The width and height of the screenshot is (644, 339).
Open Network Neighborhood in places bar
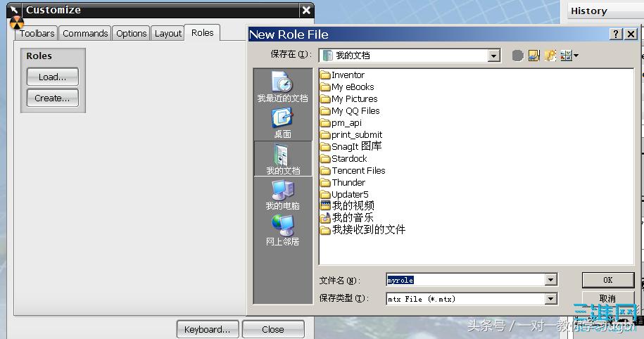point(282,230)
